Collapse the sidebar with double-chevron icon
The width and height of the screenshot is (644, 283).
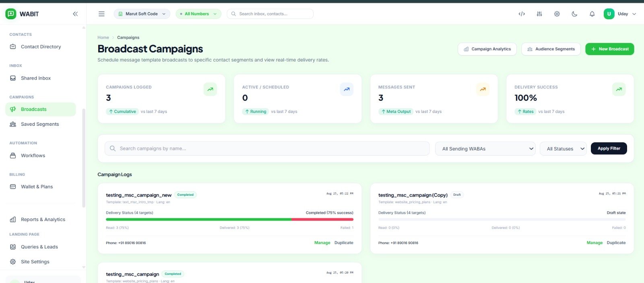click(x=75, y=14)
